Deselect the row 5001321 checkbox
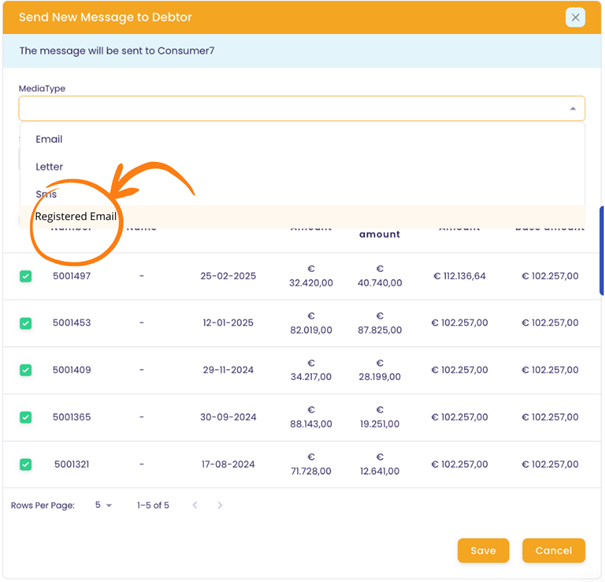The image size is (605, 582). click(x=26, y=464)
